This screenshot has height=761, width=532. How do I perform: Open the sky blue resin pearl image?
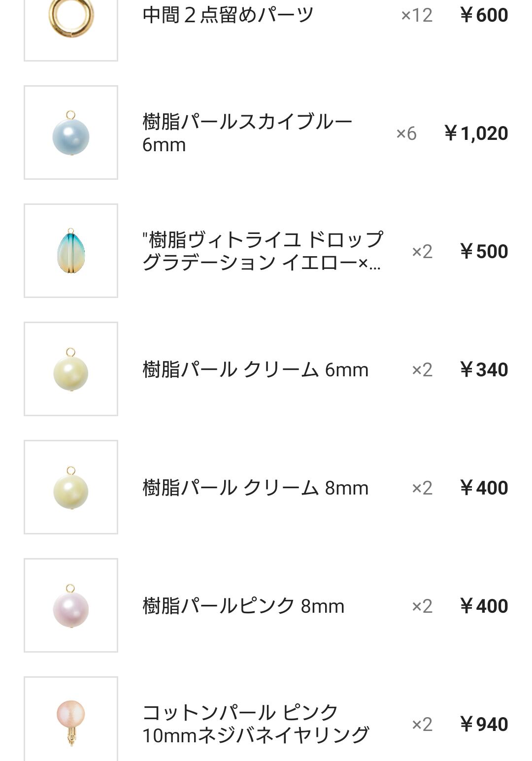pos(71,133)
